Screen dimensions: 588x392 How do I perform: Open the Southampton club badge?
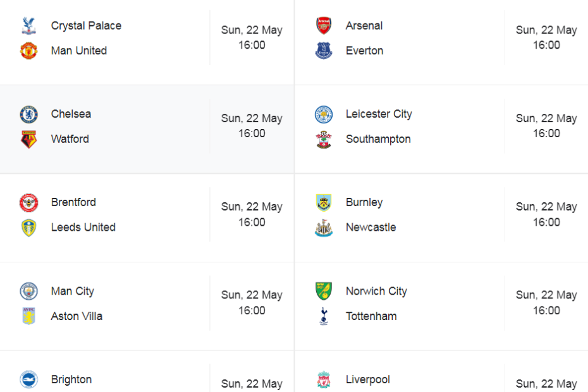[x=323, y=139]
